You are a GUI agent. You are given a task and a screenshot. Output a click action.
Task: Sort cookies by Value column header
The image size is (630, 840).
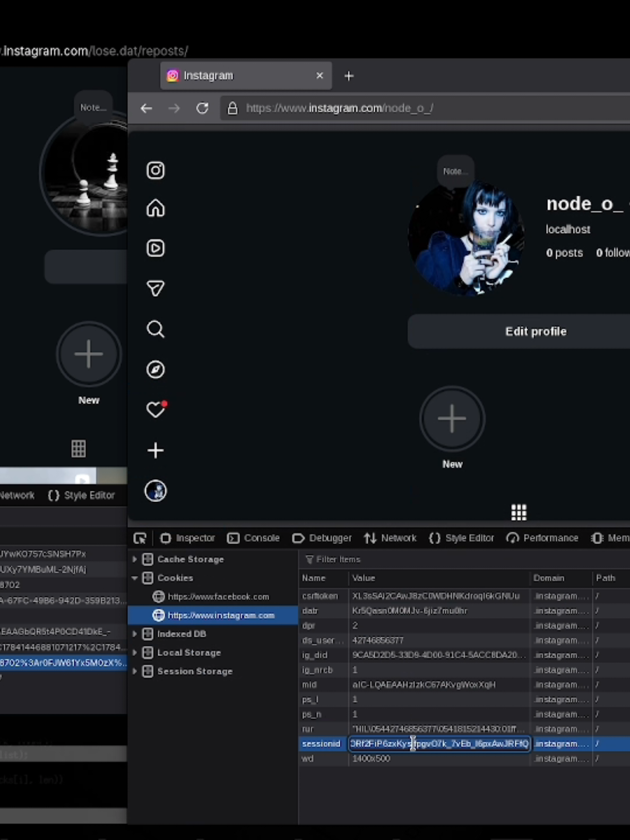tap(439, 578)
